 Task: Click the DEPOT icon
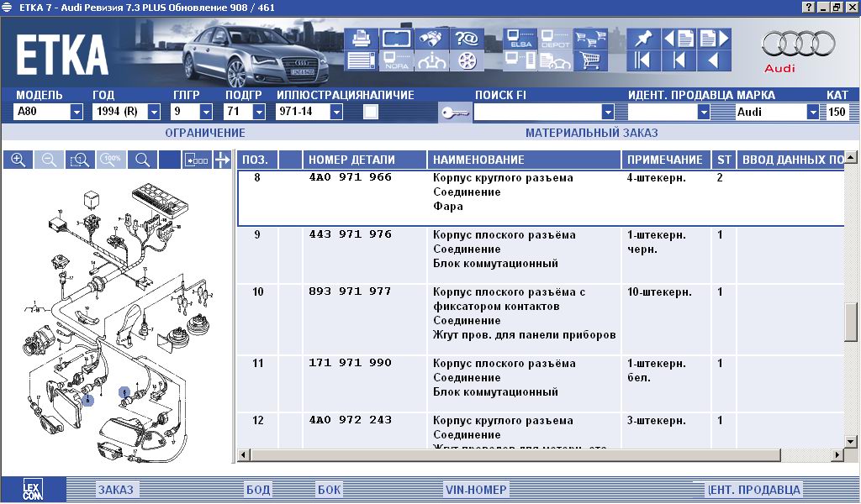[555, 39]
